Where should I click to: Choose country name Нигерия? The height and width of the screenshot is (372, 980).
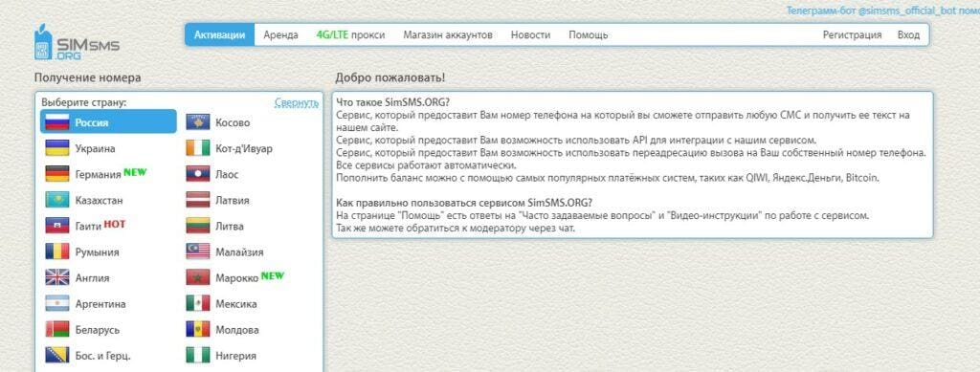[235, 357]
